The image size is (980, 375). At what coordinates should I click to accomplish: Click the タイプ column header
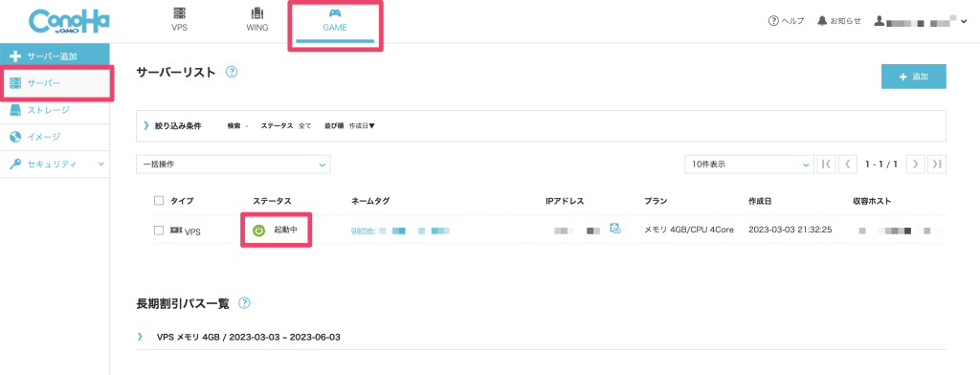click(182, 201)
